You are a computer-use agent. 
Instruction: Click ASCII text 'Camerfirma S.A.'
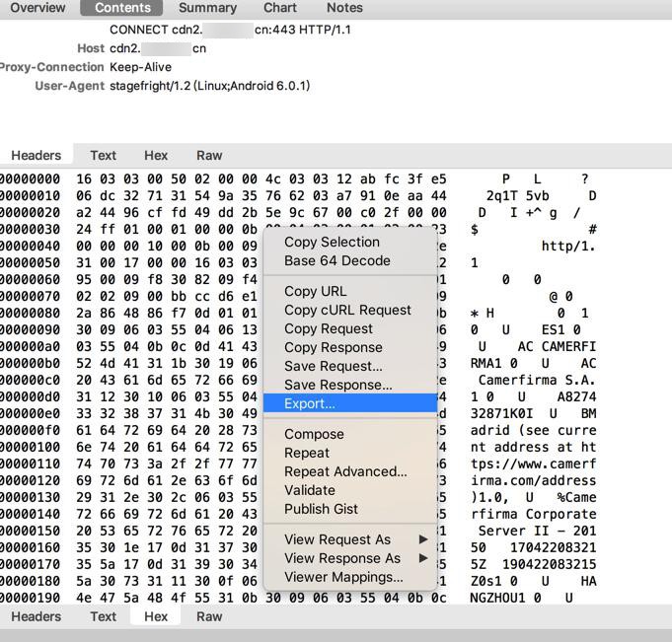(537, 380)
